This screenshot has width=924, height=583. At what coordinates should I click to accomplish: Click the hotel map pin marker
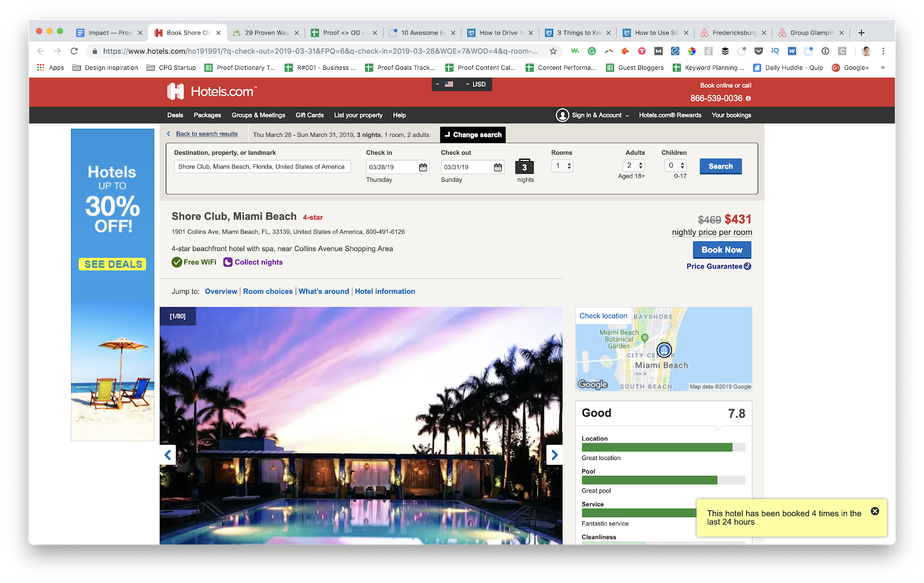[x=664, y=349]
